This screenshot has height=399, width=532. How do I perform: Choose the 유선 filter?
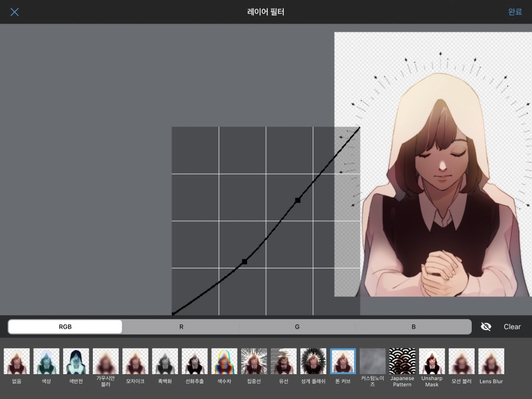[283, 361]
